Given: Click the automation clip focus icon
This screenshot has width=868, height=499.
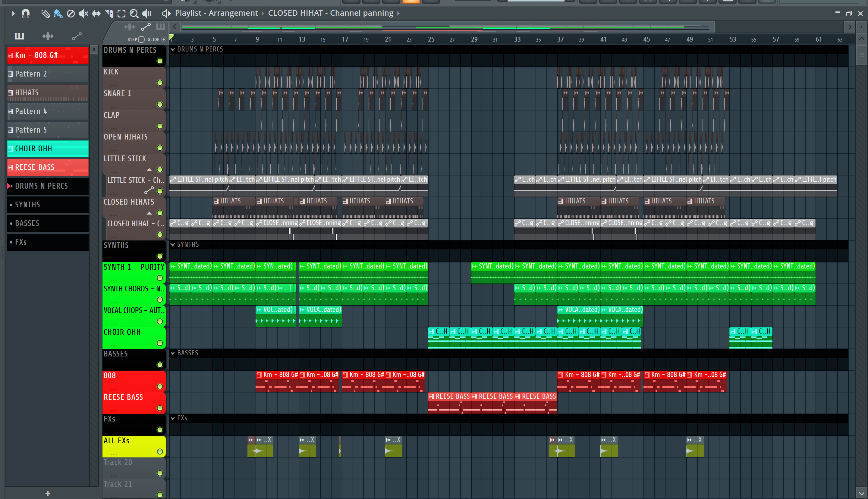Looking at the screenshot, I should click(x=146, y=27).
